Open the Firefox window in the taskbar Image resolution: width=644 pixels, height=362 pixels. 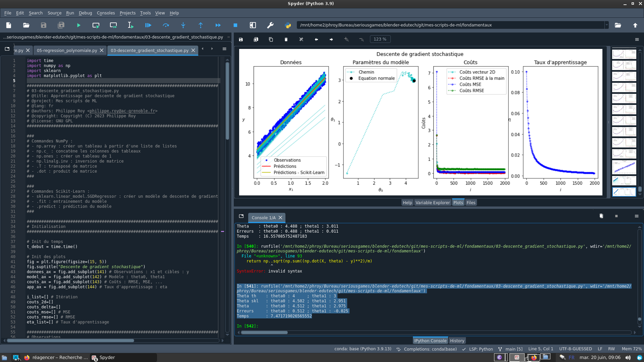pos(56,357)
